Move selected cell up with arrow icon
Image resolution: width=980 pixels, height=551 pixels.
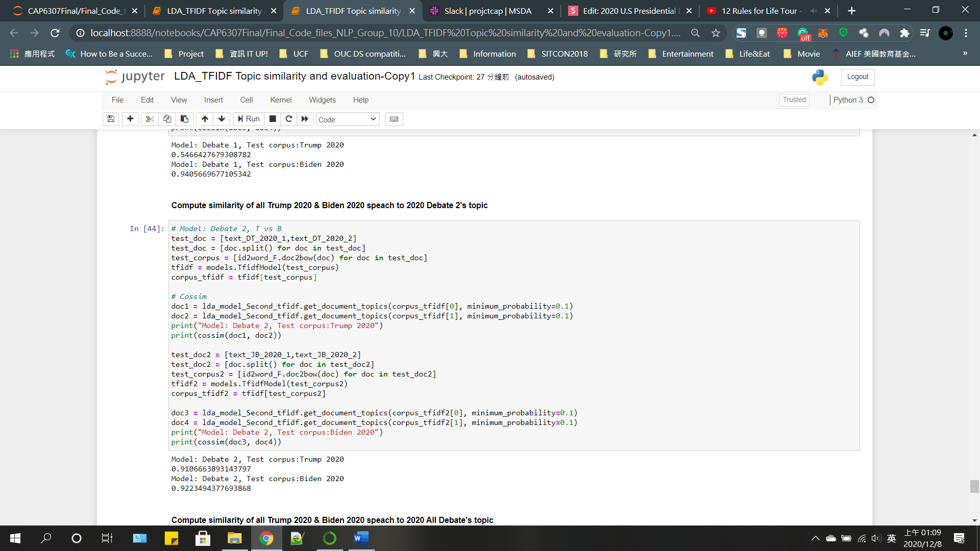[x=205, y=119]
